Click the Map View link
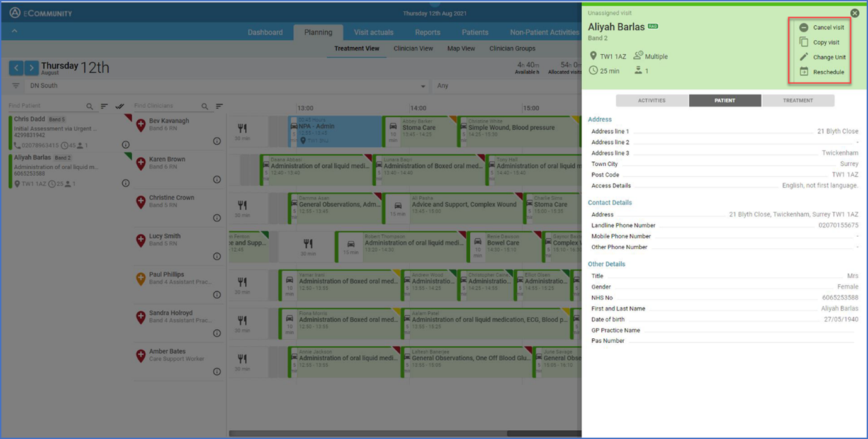The height and width of the screenshot is (439, 868). click(x=461, y=48)
